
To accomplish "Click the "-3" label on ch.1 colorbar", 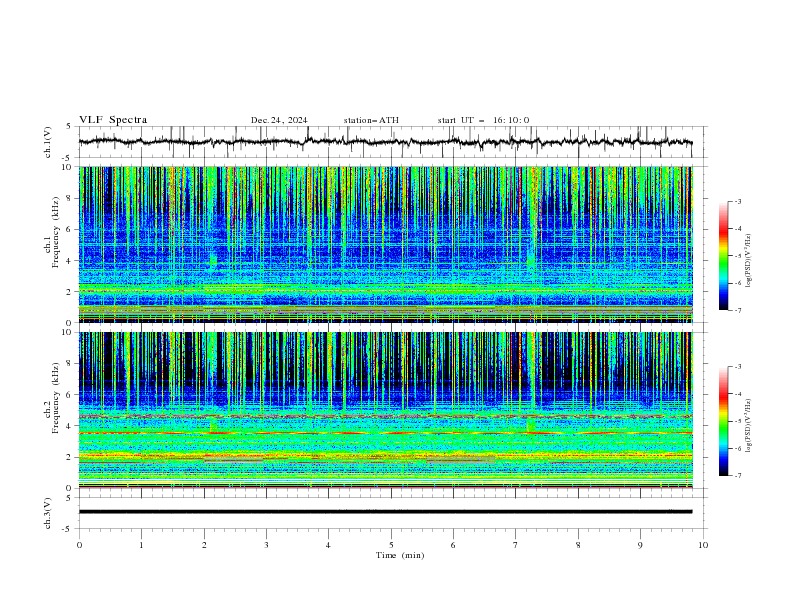I will tap(738, 202).
